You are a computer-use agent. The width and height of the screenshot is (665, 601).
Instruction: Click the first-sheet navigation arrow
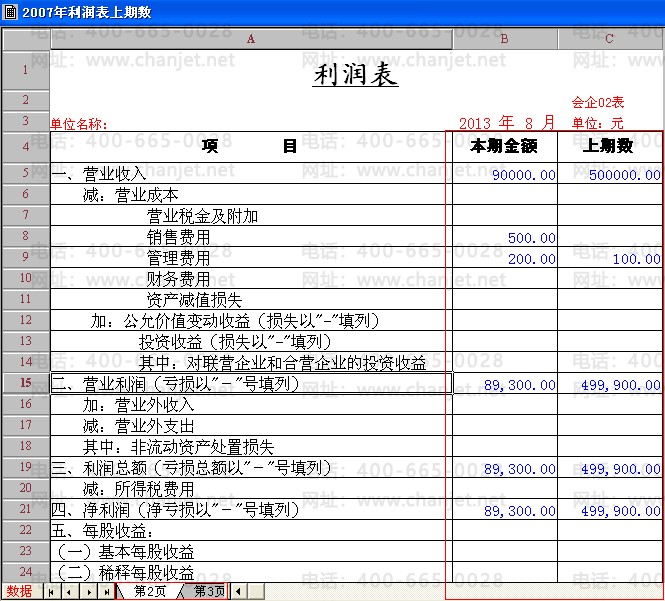pyautogui.click(x=51, y=592)
